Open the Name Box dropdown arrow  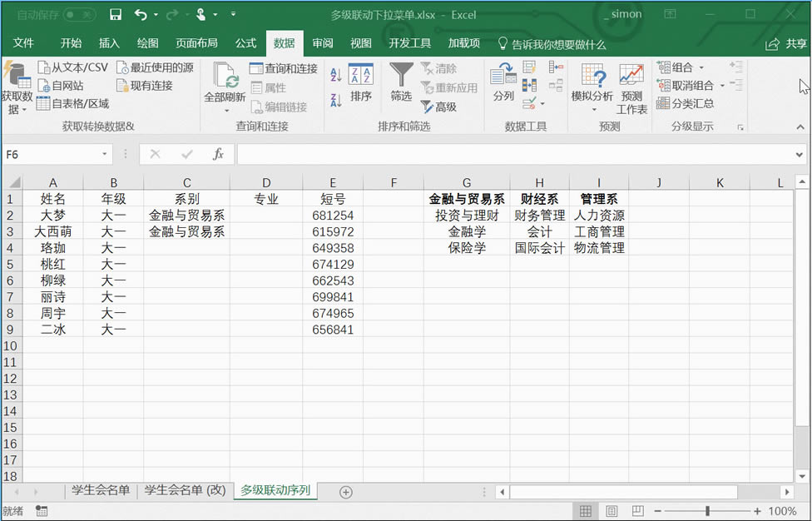(x=104, y=154)
